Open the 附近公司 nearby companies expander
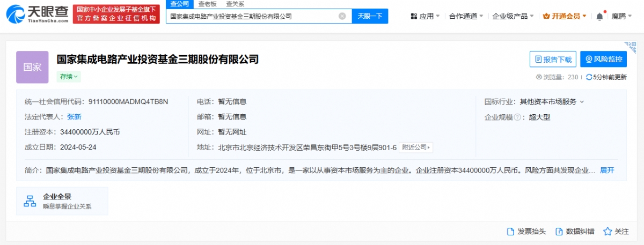Image resolution: width=644 pixels, height=245 pixels. tap(416, 147)
